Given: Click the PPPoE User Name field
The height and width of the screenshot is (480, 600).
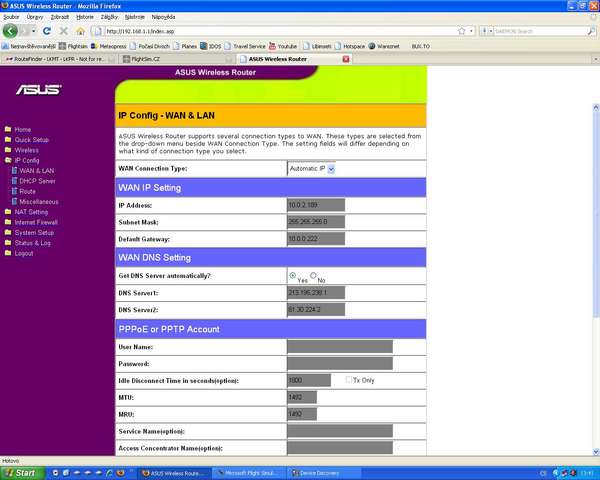Looking at the screenshot, I should tap(340, 346).
